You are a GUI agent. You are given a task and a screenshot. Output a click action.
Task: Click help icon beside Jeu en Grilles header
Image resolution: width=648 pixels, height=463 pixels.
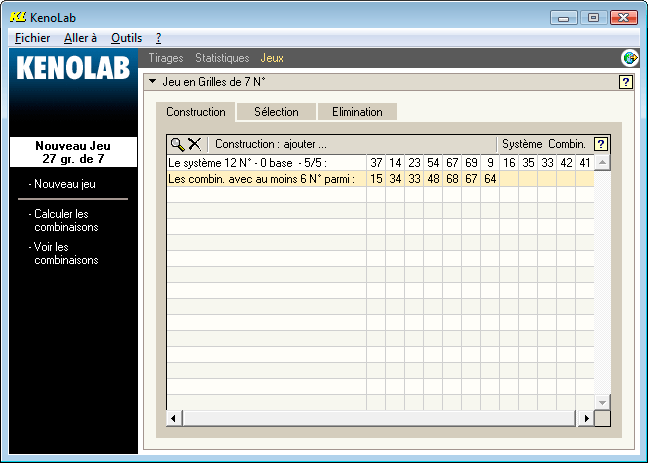[x=626, y=82]
